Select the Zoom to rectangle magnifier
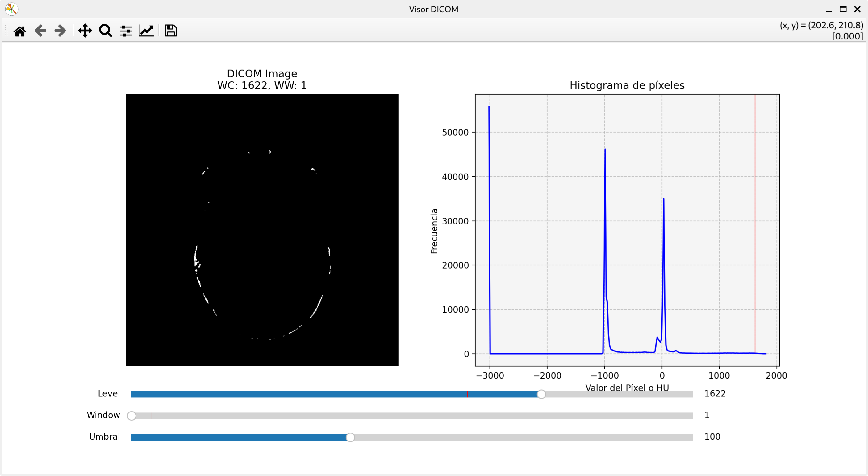Viewport: 868px width, 476px height. click(106, 31)
